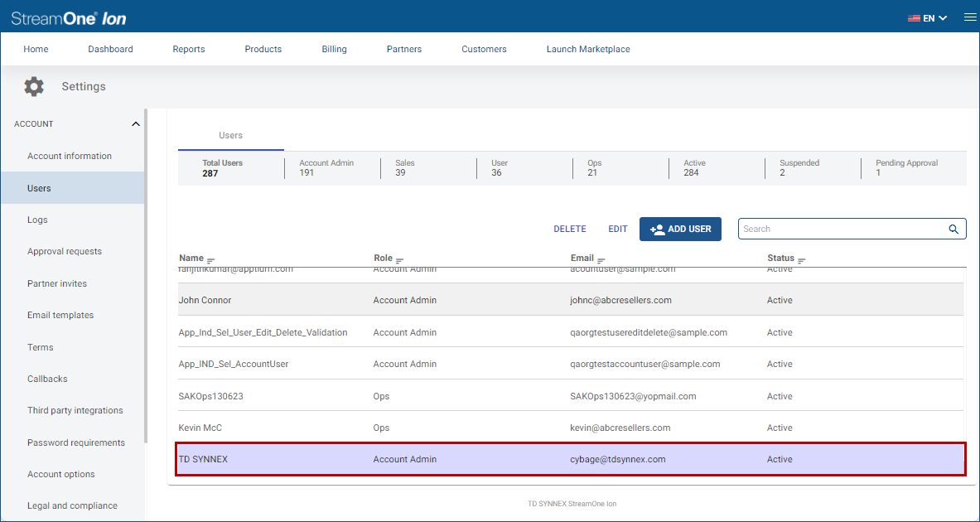Open the Dashboard menu

[x=111, y=49]
